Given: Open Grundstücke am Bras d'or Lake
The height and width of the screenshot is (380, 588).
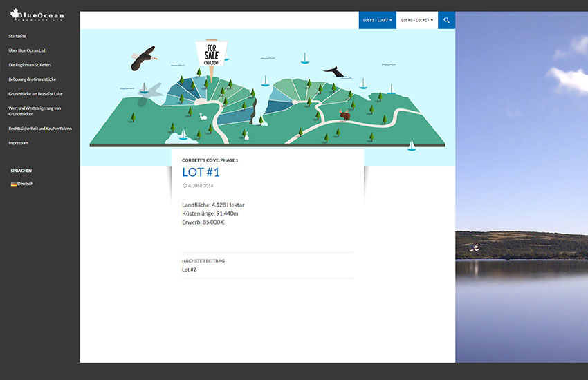Looking at the screenshot, I should [35, 93].
